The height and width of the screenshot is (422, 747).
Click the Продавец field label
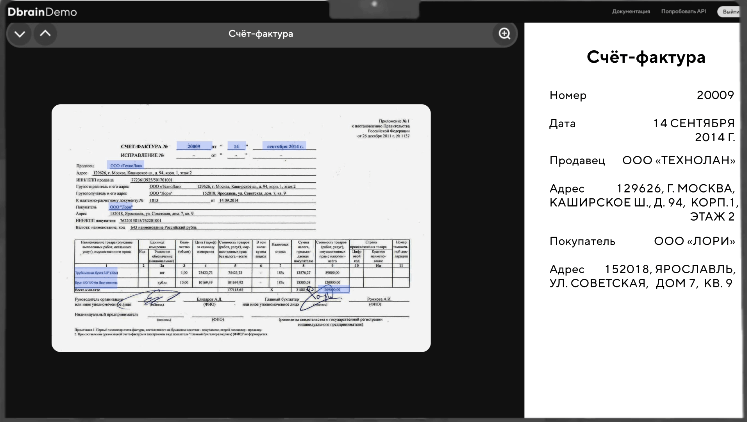pyautogui.click(x=577, y=161)
